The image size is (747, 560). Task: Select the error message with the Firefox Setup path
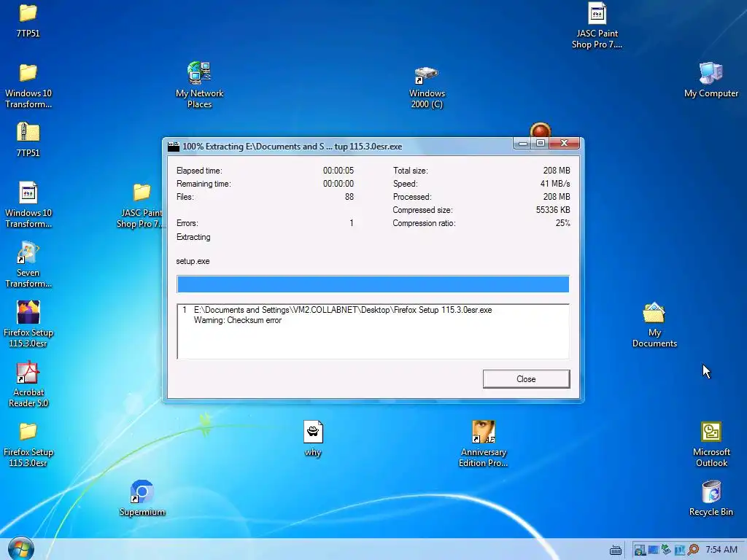(343, 310)
